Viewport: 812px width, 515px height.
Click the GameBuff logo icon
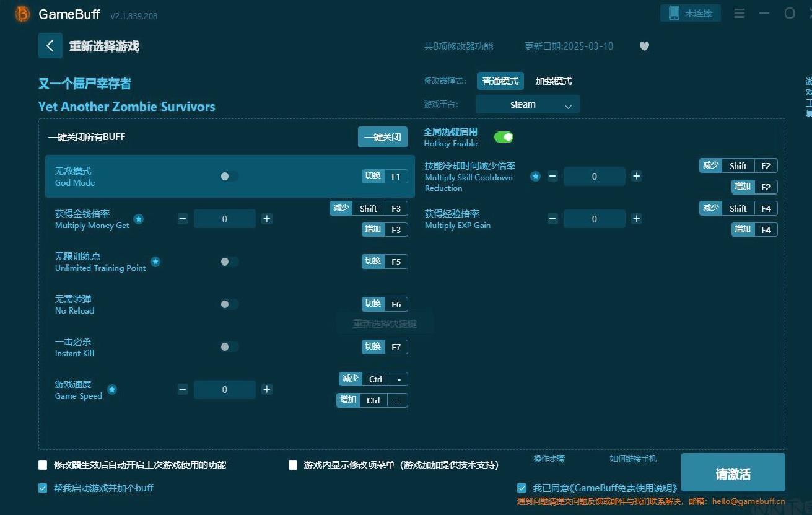pyautogui.click(x=22, y=14)
